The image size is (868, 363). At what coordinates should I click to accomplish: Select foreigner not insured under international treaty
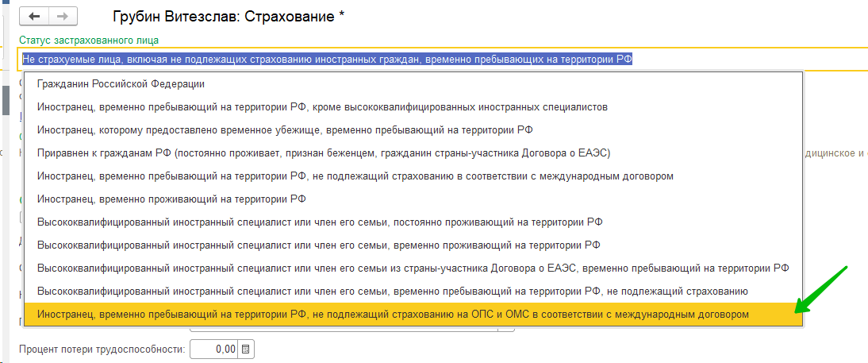(355, 176)
